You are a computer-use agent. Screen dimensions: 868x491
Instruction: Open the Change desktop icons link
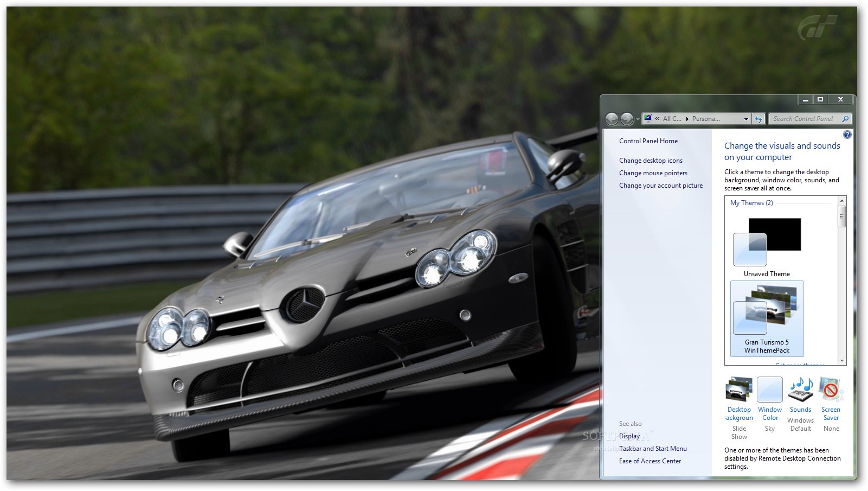click(651, 161)
